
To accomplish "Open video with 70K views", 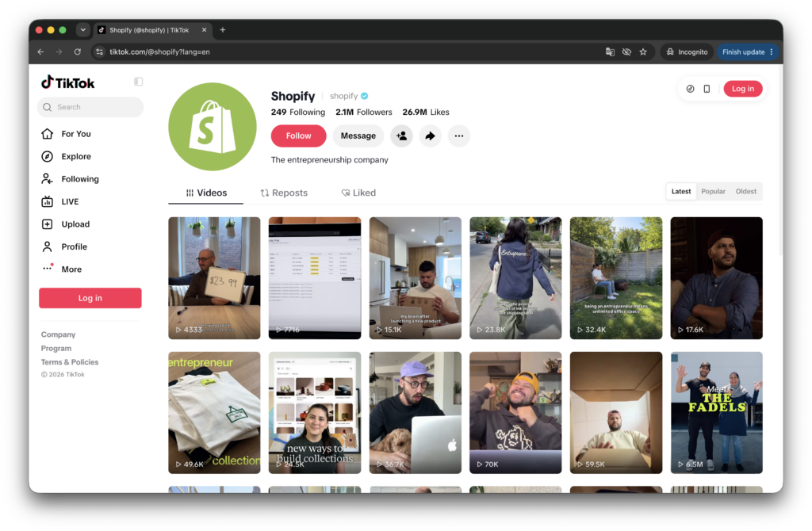I will tap(515, 412).
